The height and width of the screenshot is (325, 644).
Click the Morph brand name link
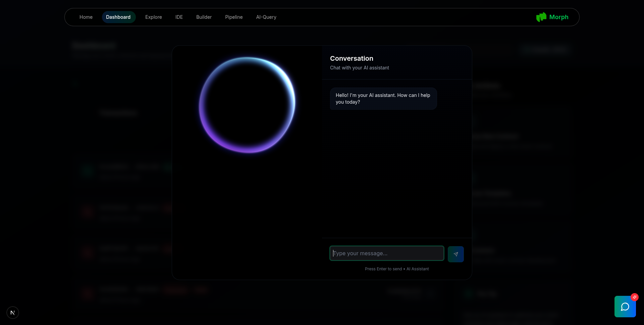(559, 17)
